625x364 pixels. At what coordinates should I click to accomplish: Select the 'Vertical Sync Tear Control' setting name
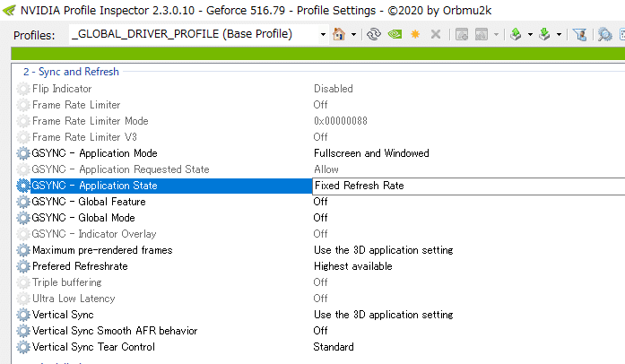(93, 347)
